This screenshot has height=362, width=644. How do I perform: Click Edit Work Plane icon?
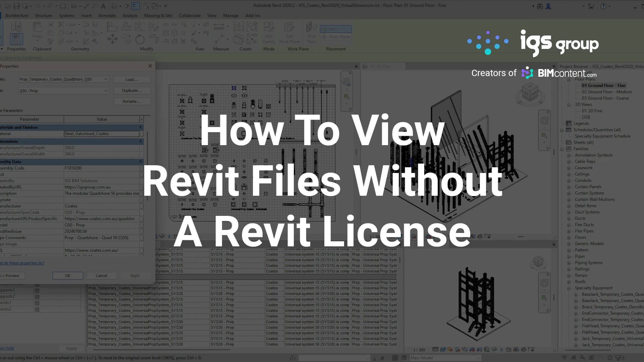[289, 33]
